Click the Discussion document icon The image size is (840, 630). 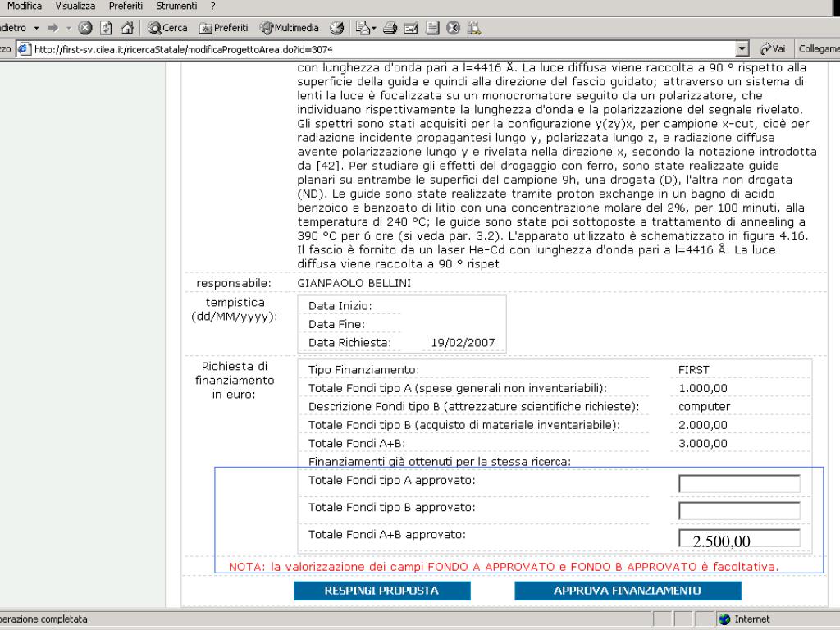point(432,28)
